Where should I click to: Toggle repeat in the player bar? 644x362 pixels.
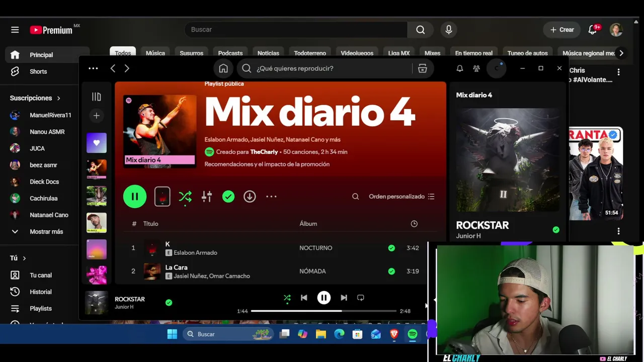click(x=361, y=298)
